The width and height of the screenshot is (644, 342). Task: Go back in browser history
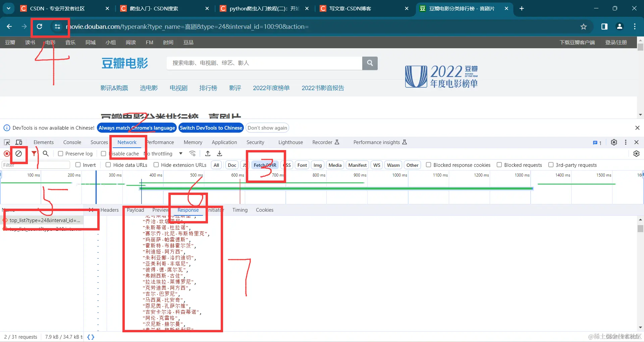tap(9, 26)
